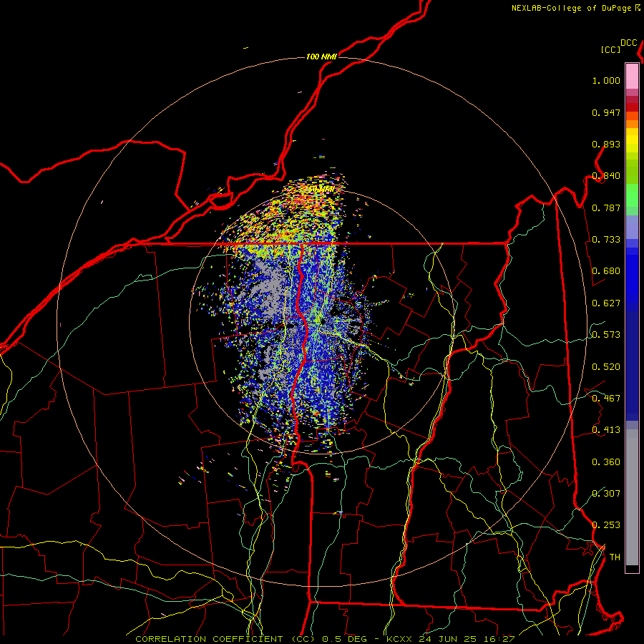
Task: Select the 0.467 scale value
Action: click(x=606, y=399)
